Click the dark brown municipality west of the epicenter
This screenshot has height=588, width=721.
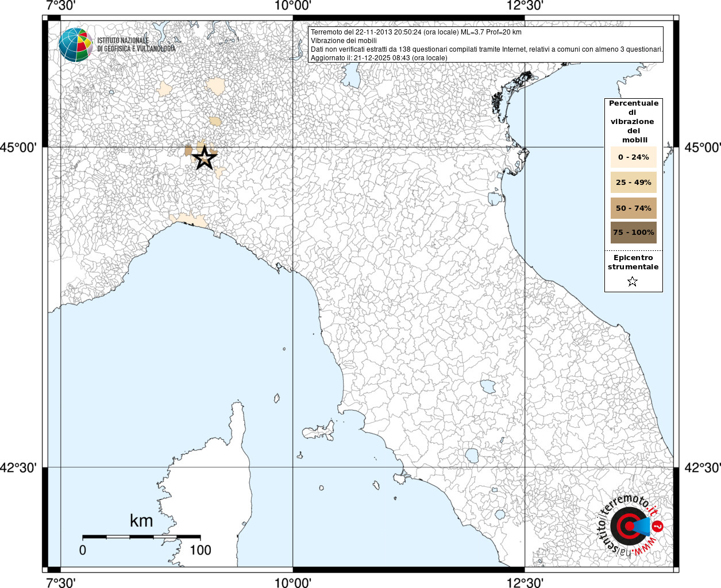coord(188,150)
